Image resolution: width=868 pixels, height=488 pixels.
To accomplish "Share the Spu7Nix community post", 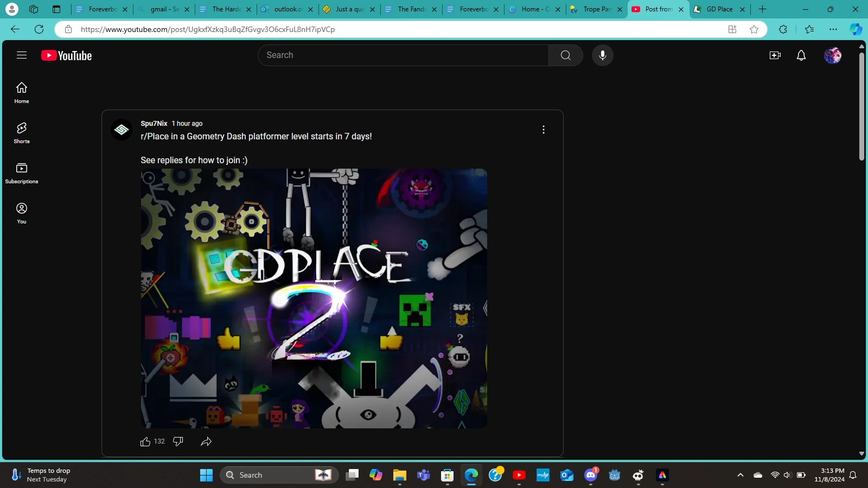I will coord(206,441).
